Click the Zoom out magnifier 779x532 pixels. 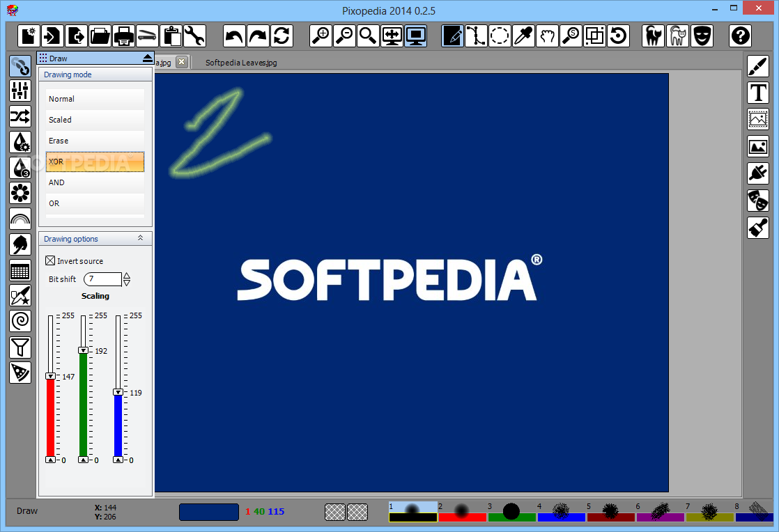click(344, 36)
